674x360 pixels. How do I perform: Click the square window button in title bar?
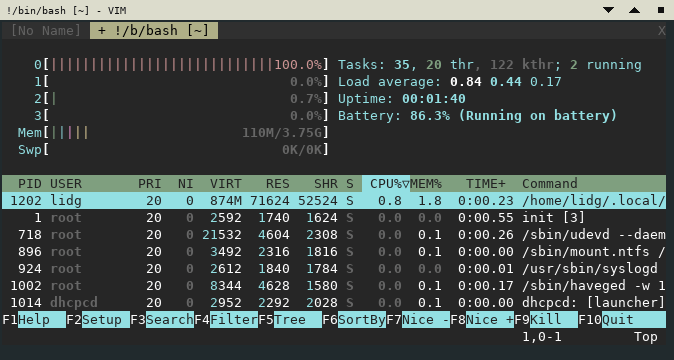click(661, 10)
